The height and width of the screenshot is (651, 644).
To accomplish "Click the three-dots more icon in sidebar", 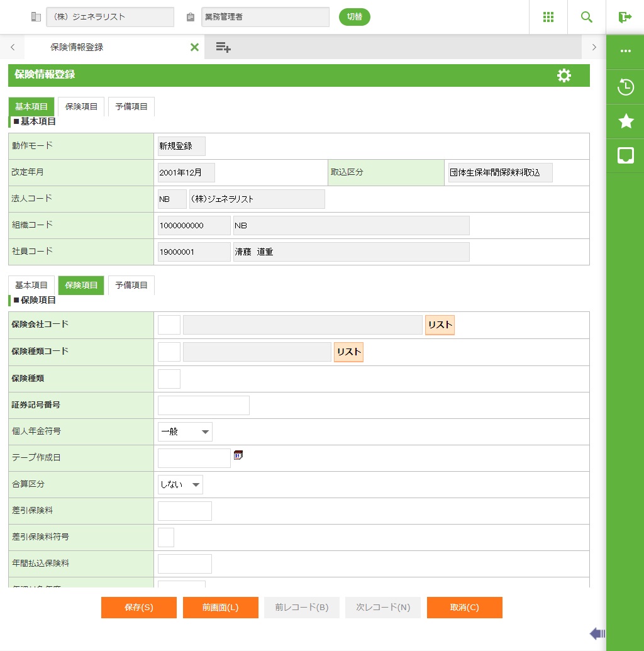I will pyautogui.click(x=625, y=52).
